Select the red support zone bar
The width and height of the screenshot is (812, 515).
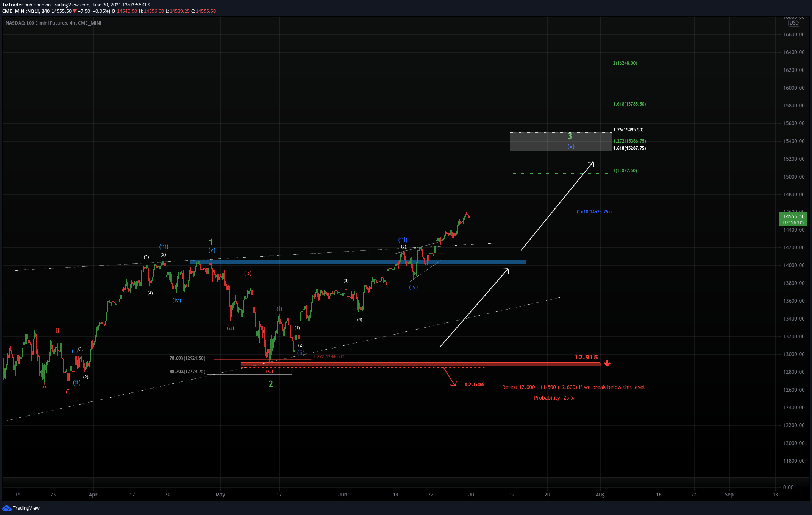pos(420,364)
